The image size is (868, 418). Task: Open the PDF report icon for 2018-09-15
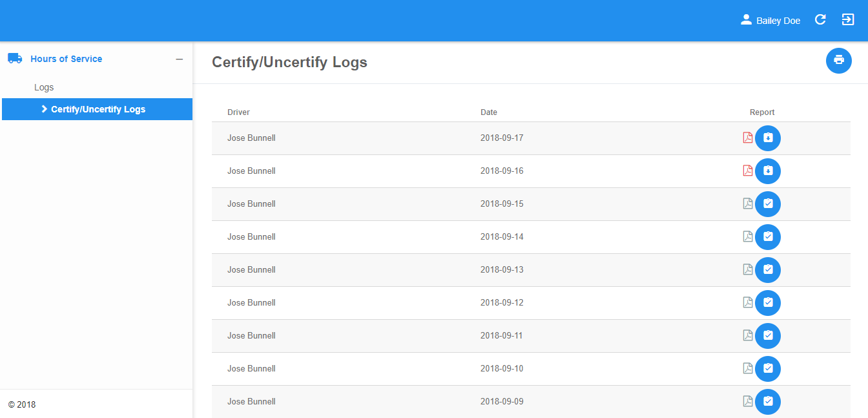tap(748, 204)
